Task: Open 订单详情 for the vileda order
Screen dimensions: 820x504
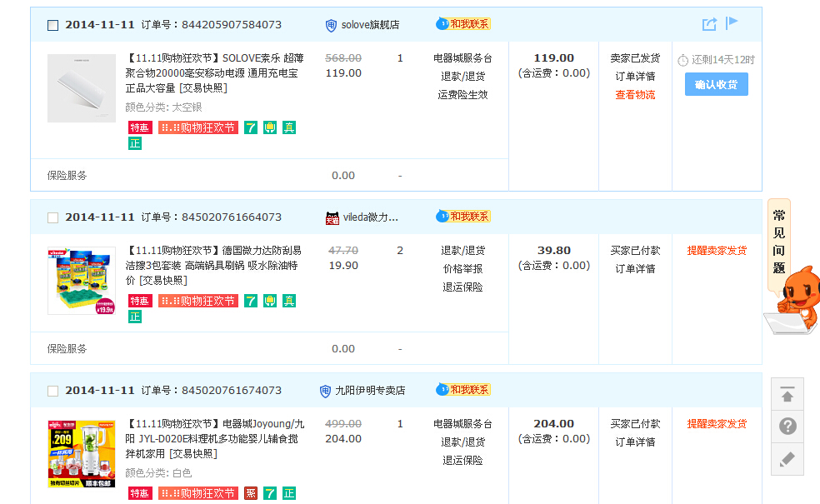Action: (x=635, y=269)
